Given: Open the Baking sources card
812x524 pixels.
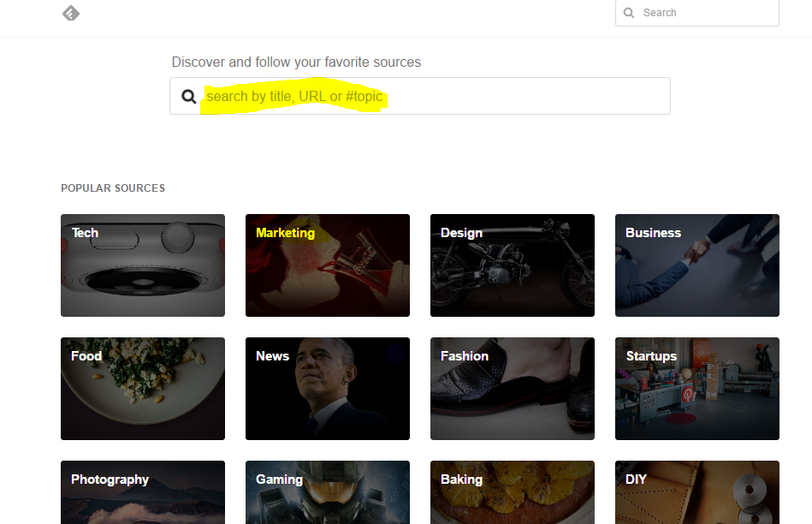Looking at the screenshot, I should 513,492.
